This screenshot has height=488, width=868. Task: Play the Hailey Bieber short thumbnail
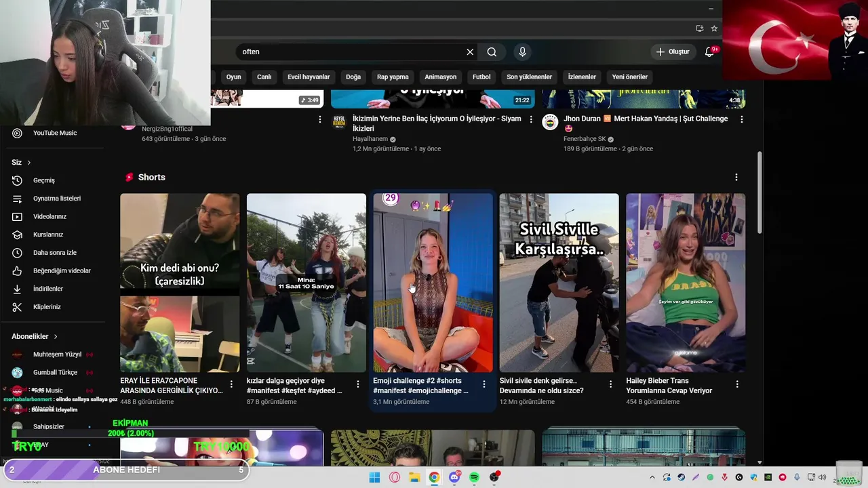(x=686, y=283)
